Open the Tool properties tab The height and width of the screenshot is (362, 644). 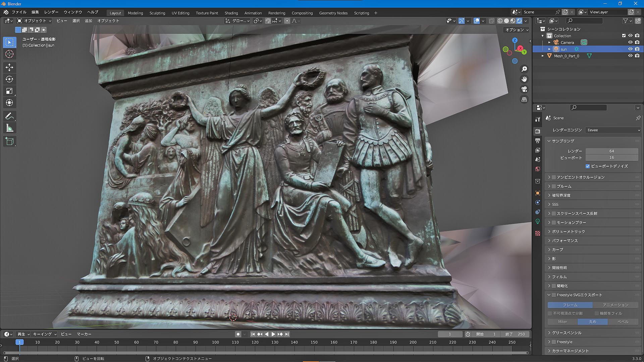[x=538, y=119]
